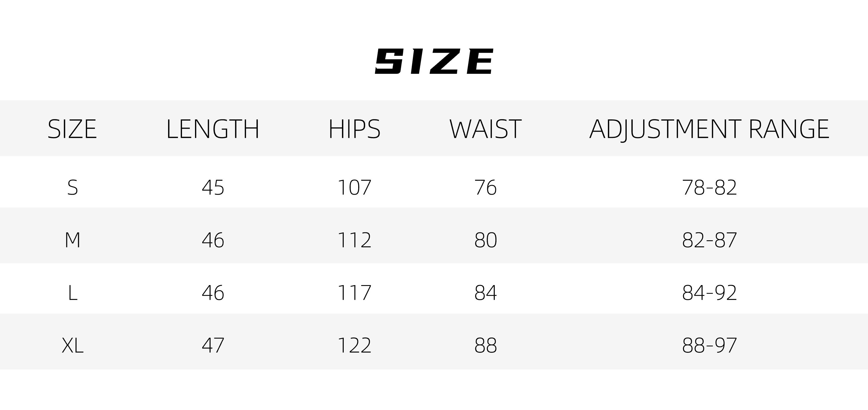Viewport: 868px width, 410px height.
Task: Click adjustment range 84-92
Action: pyautogui.click(x=709, y=293)
